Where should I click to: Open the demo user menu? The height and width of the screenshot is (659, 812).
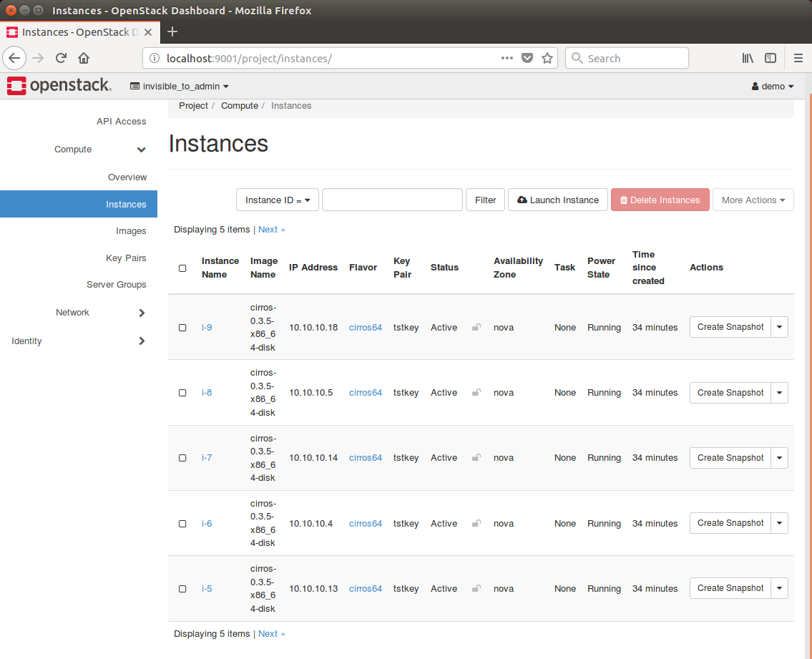[773, 86]
